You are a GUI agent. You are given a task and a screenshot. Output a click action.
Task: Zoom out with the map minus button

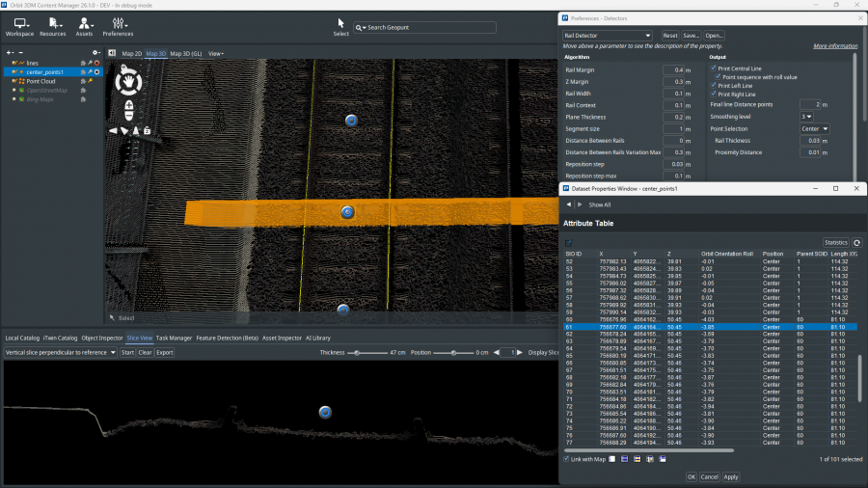(129, 115)
